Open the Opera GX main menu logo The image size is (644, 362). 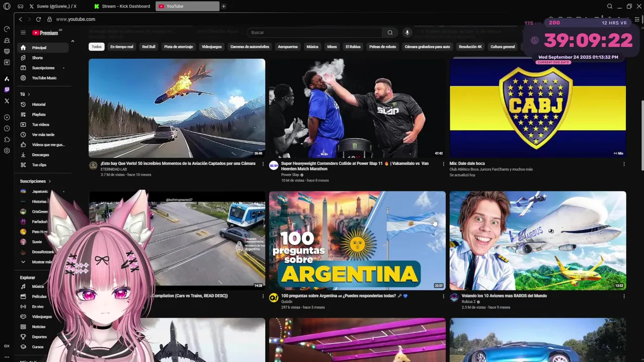pyautogui.click(x=7, y=6)
